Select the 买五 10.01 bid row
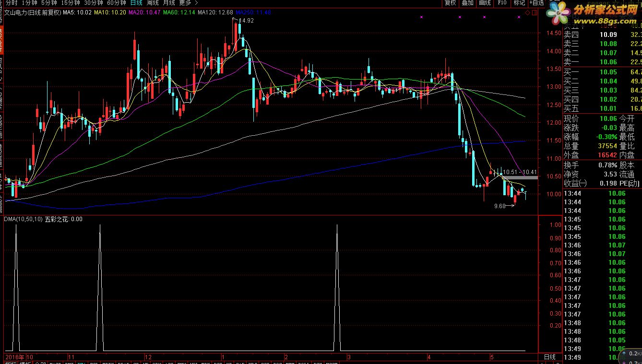This screenshot has width=642, height=364. pyautogui.click(x=602, y=108)
